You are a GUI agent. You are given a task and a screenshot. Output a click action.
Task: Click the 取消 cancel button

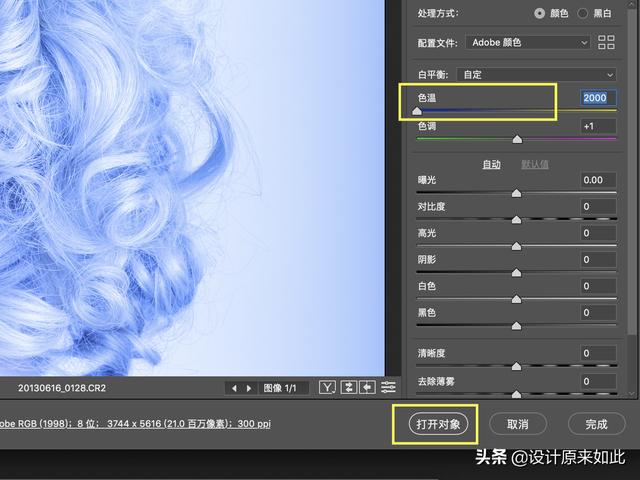point(518,424)
